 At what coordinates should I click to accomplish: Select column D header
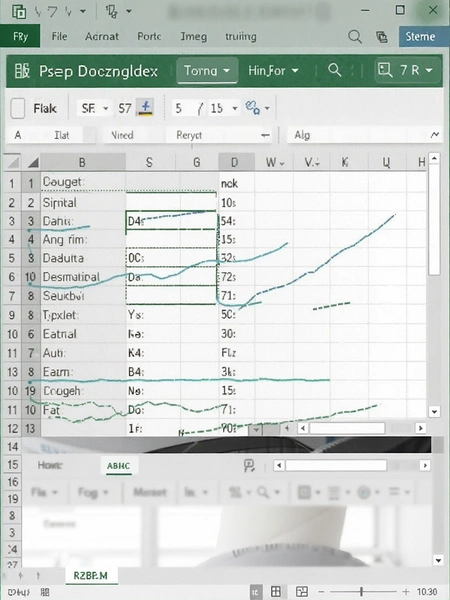(236, 163)
